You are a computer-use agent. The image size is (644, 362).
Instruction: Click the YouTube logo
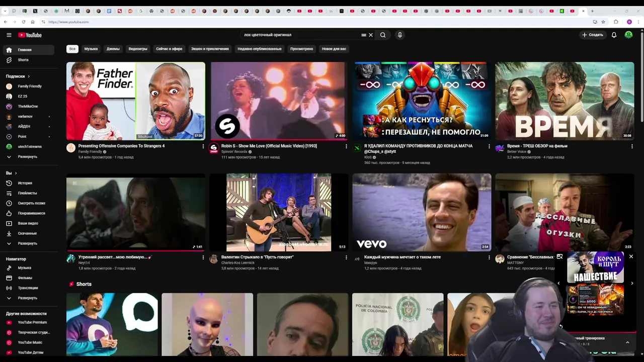click(x=30, y=35)
